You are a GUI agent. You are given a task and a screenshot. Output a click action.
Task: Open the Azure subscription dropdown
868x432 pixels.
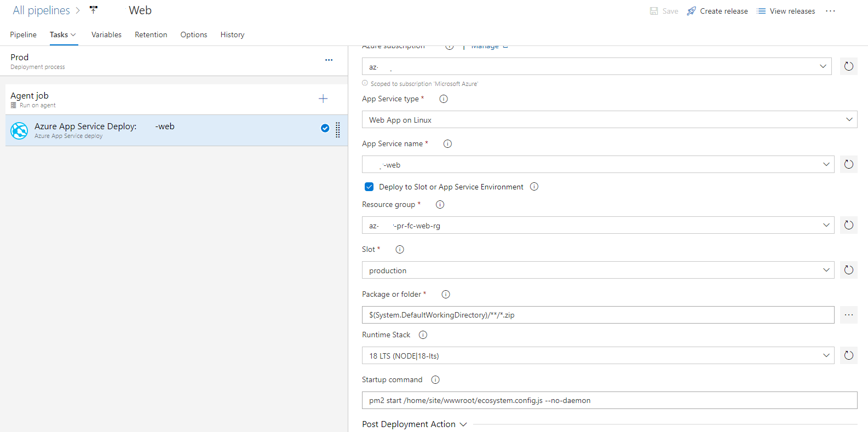coord(597,66)
